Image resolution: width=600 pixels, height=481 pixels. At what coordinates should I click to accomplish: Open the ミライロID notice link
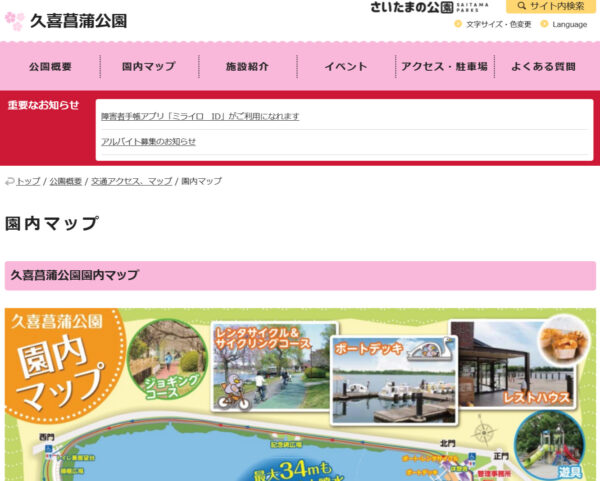point(200,116)
